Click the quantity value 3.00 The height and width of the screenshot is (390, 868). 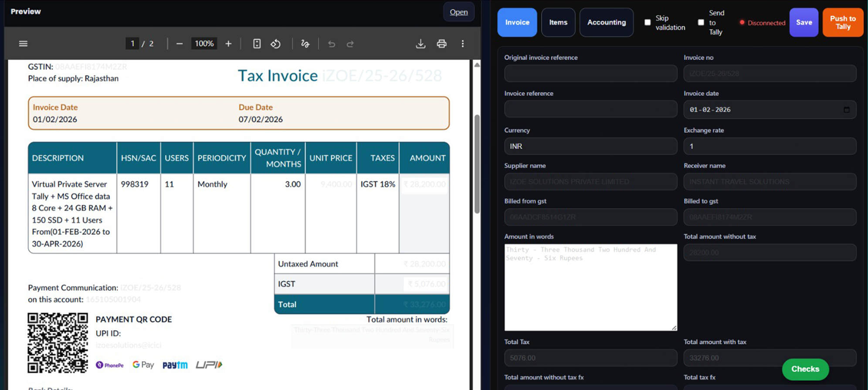(293, 184)
